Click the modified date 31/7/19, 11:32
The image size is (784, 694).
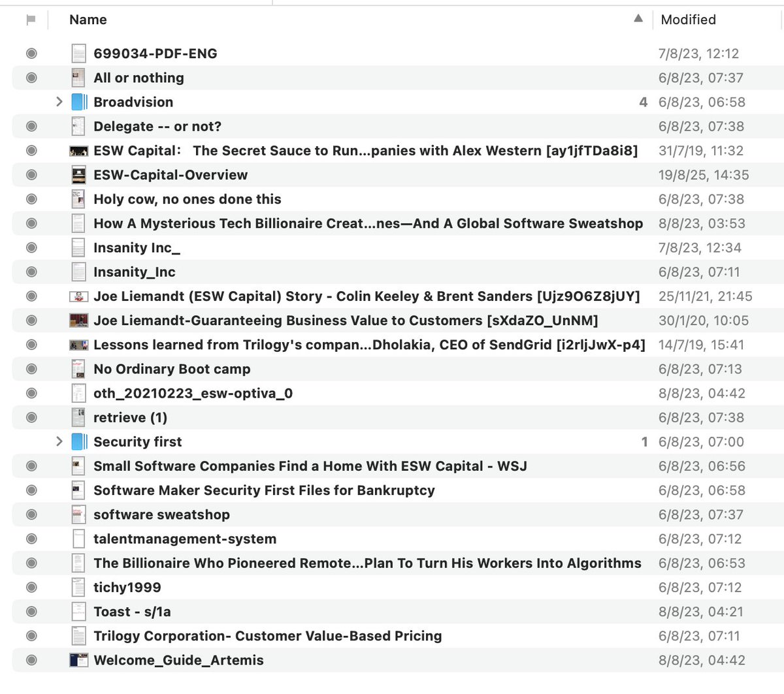[701, 151]
